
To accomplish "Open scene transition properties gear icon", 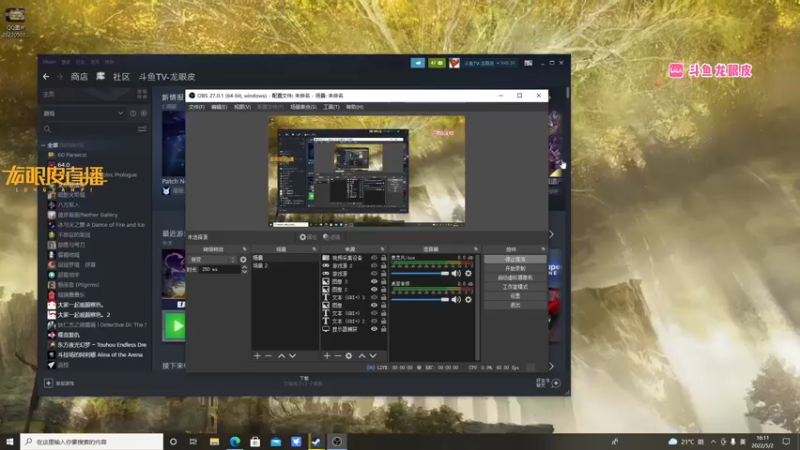I will click(x=243, y=260).
